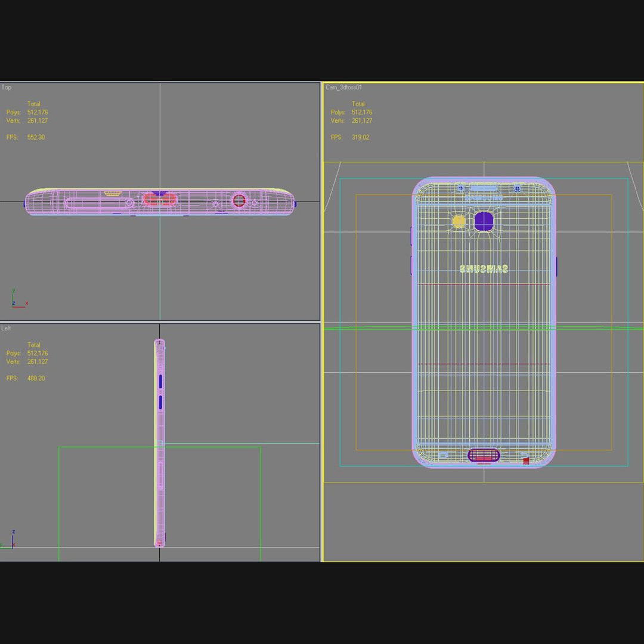Select the lower blue button in Left view

click(160, 402)
